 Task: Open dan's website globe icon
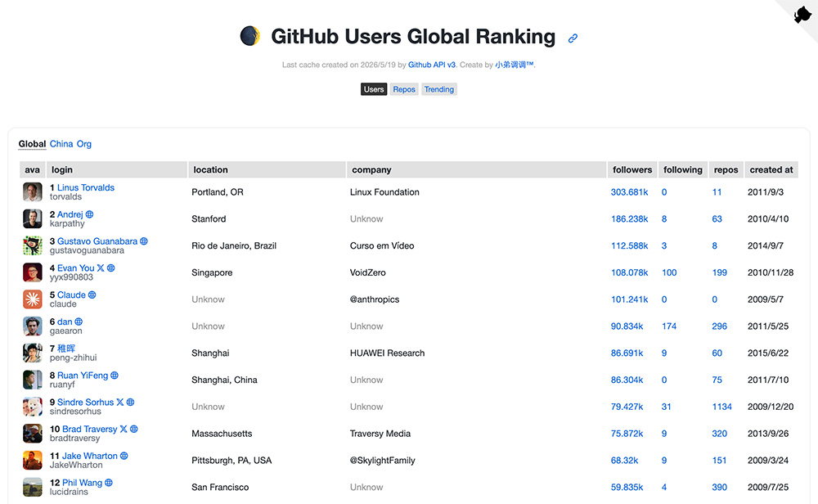(79, 322)
